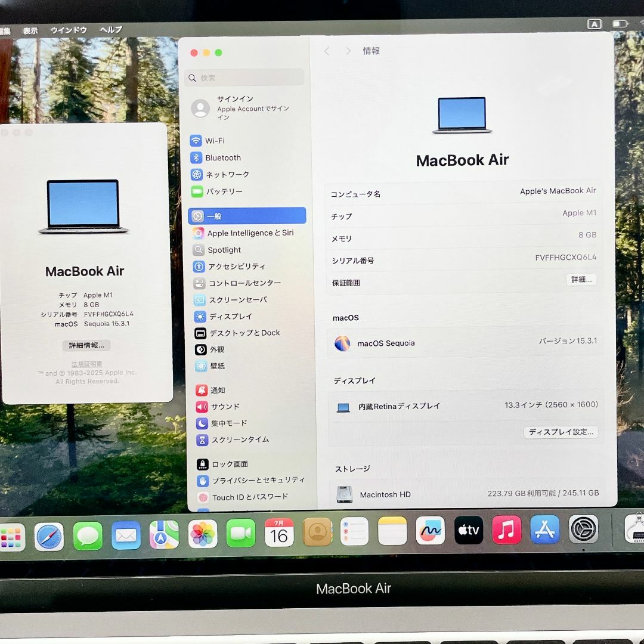Open Notes from the Dock

point(392,531)
